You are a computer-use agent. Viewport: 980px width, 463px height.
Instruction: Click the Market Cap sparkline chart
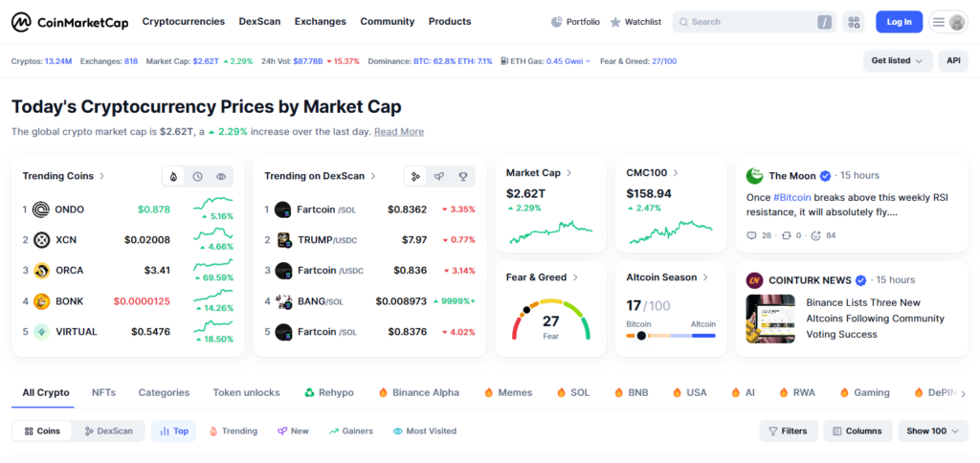click(x=550, y=231)
